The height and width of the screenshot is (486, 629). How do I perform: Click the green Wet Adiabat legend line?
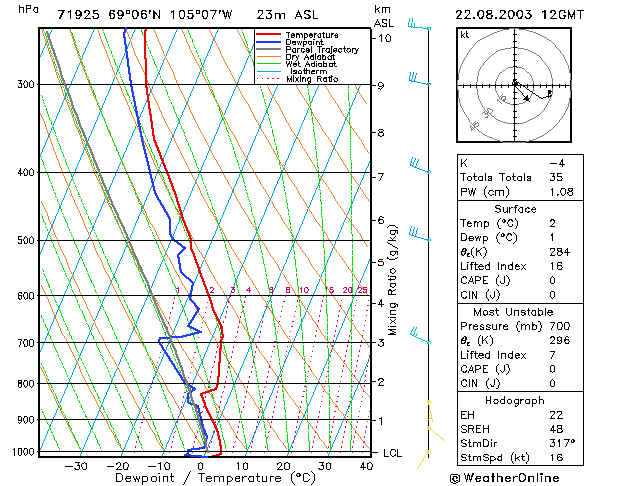268,64
